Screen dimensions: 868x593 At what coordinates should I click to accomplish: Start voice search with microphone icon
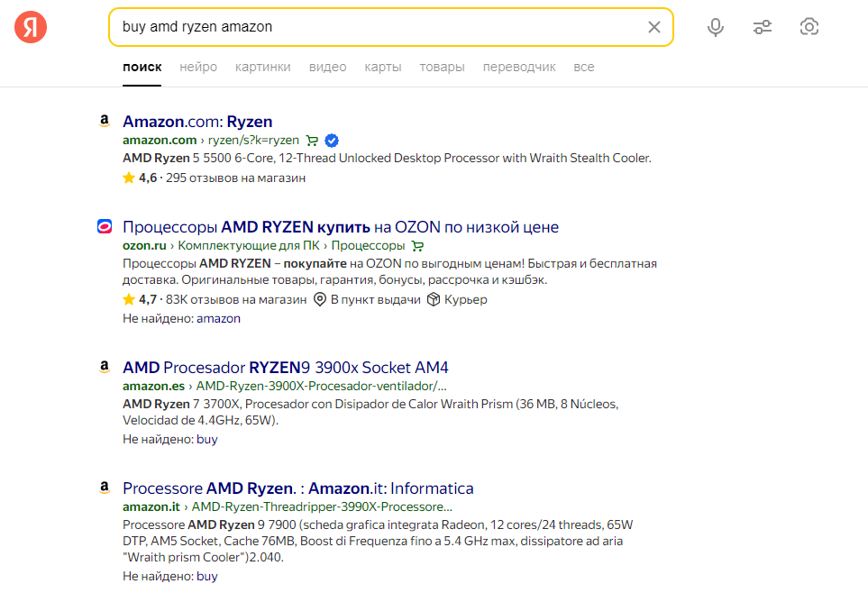(x=716, y=27)
